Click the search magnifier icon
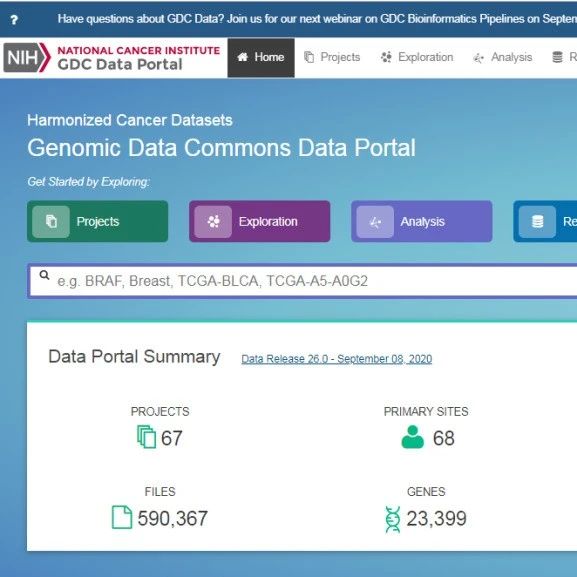 point(45,275)
